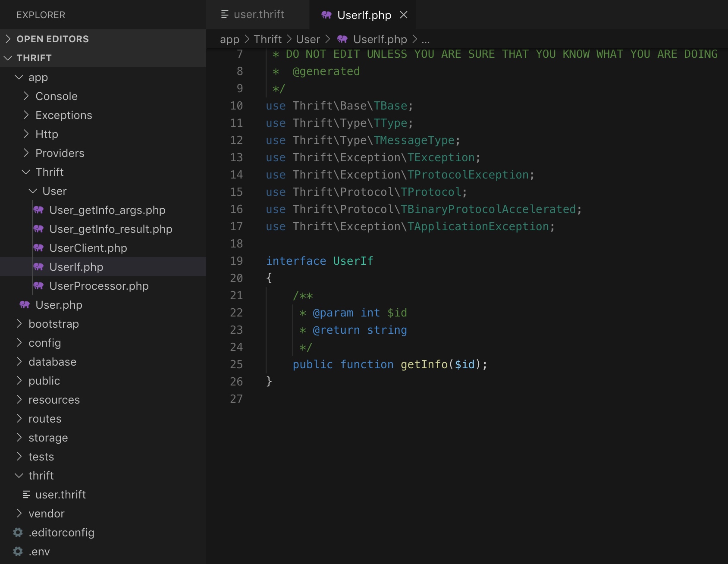Screen dimensions: 728x564
Task: Click 'User' in the breadcrumb
Action: point(308,39)
